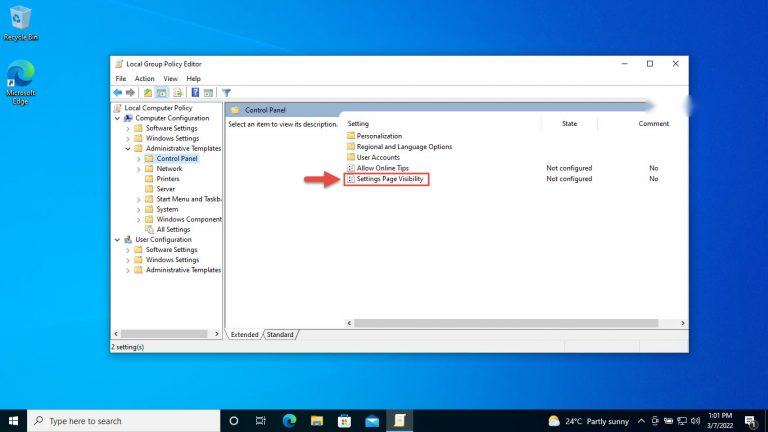Expand the Control Panel tree node
Image resolution: width=768 pixels, height=432 pixels.
[x=139, y=159]
